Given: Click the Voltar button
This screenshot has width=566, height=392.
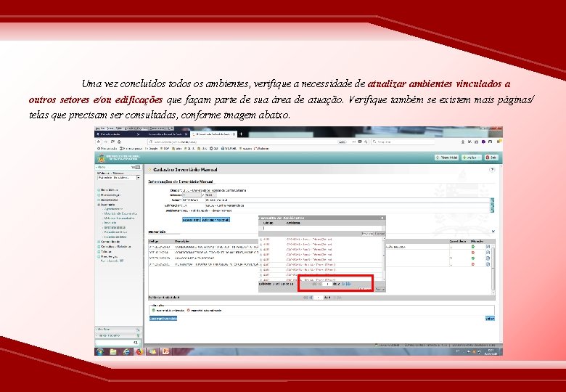Looking at the screenshot, I should click(490, 319).
